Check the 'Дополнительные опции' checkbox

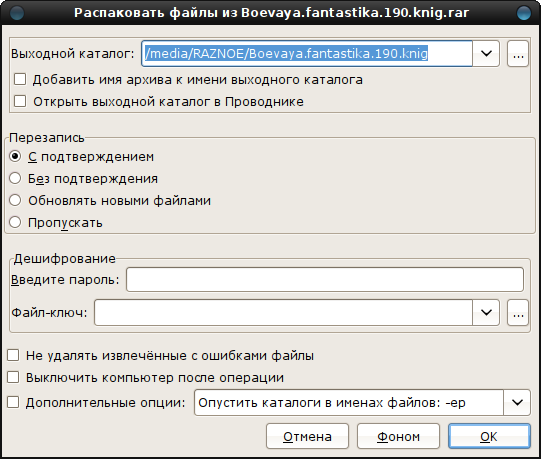pyautogui.click(x=13, y=402)
